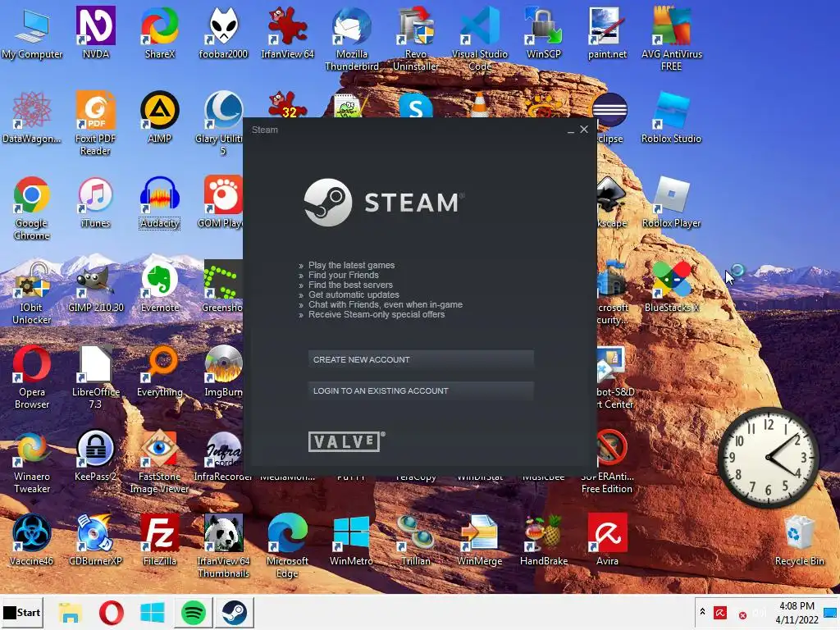The width and height of the screenshot is (840, 630).
Task: Select the Google Chrome desktop icon
Action: pos(32,209)
